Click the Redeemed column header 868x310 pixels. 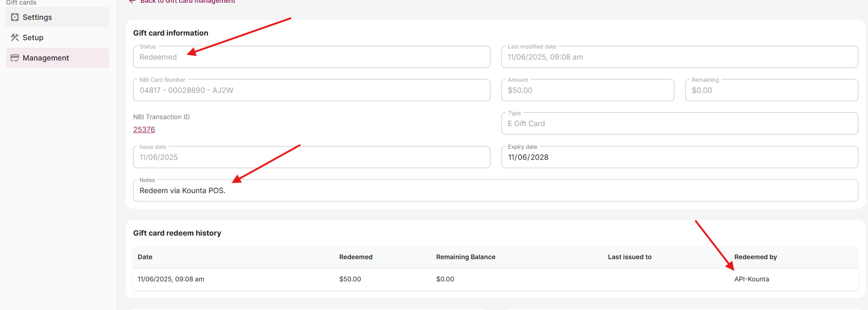(x=355, y=257)
